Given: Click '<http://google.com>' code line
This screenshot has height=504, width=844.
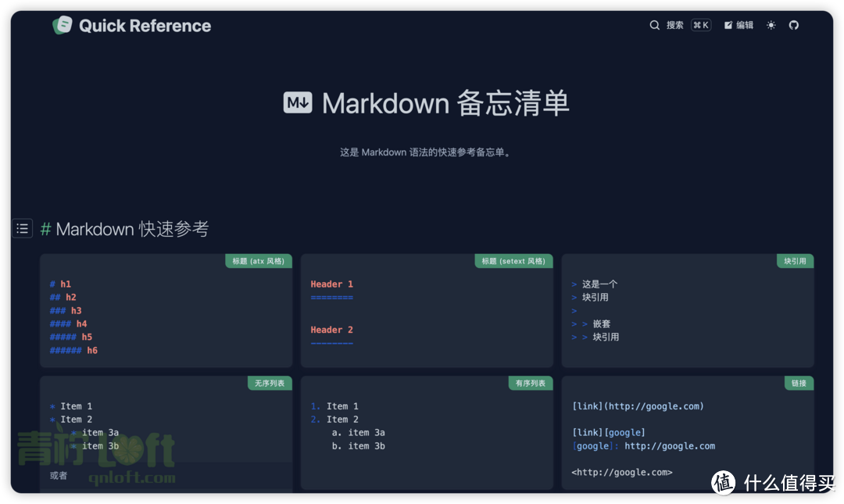Looking at the screenshot, I should coord(622,472).
